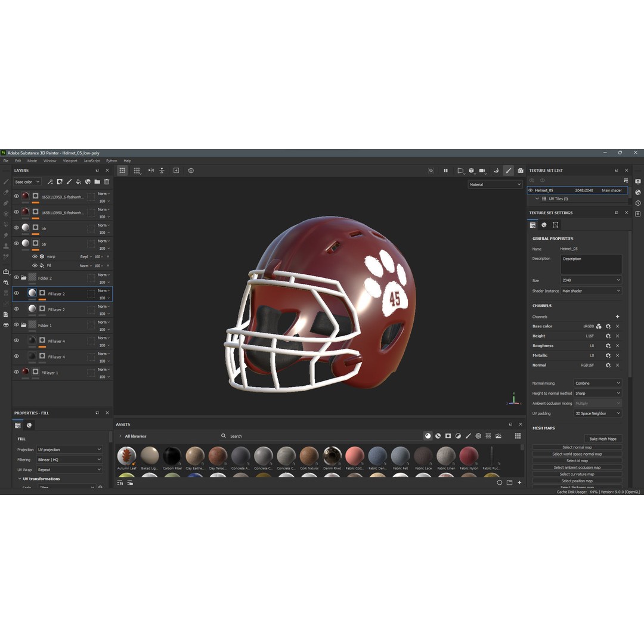Open the camera capture icon in viewport toolbar

pos(520,171)
